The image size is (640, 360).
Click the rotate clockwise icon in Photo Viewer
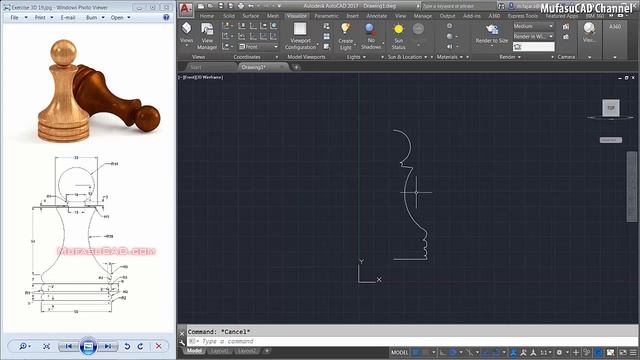point(140,346)
